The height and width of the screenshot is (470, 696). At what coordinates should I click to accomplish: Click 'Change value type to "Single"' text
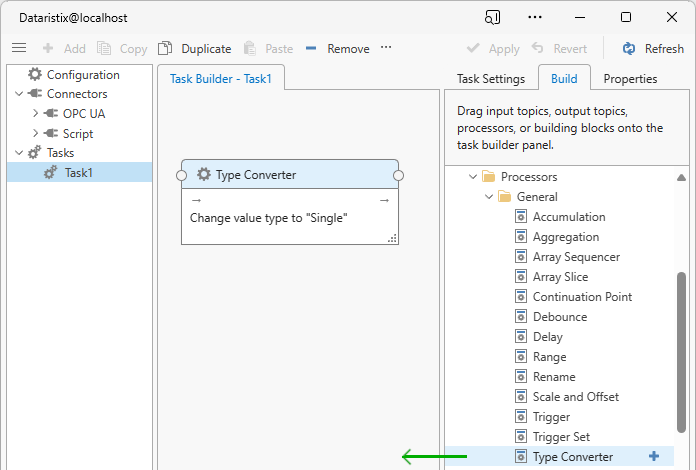click(x=269, y=218)
